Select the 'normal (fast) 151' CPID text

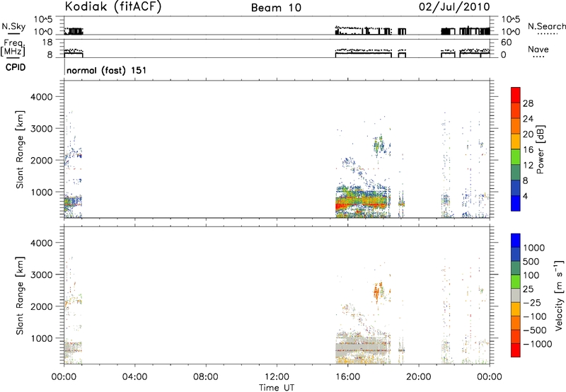[107, 70]
